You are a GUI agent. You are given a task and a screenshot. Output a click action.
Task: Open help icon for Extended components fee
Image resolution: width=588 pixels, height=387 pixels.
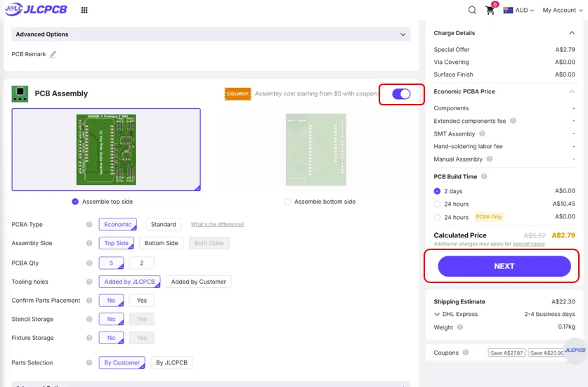pyautogui.click(x=513, y=121)
